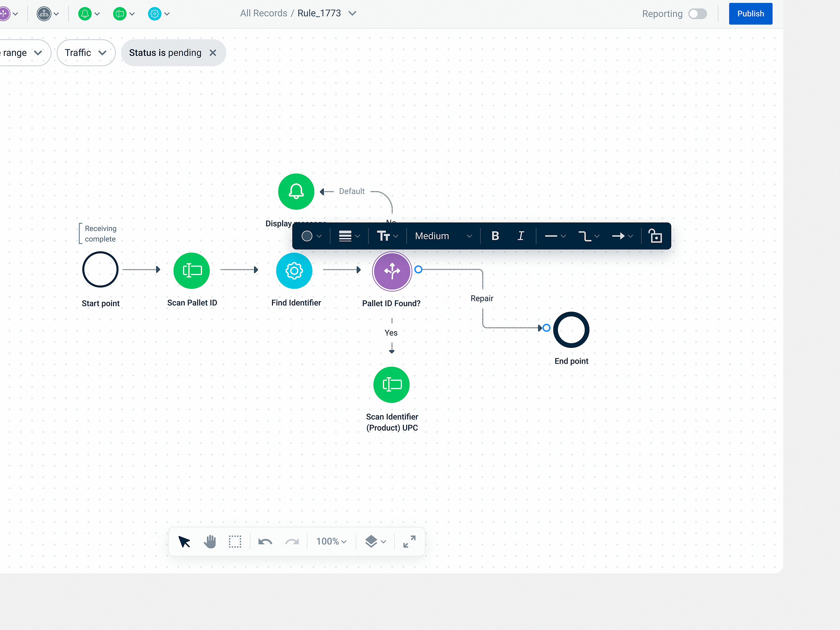The height and width of the screenshot is (630, 840).
Task: Click the Find Identifier gear node
Action: click(x=294, y=271)
